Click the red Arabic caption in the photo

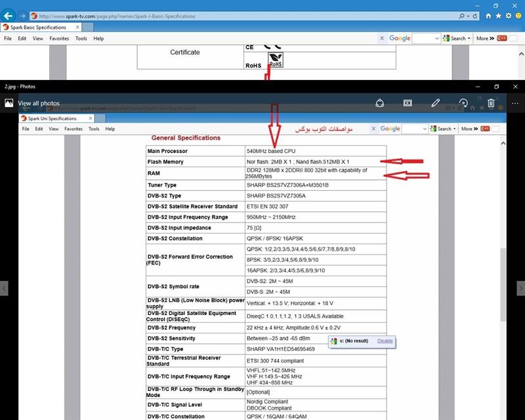point(324,129)
